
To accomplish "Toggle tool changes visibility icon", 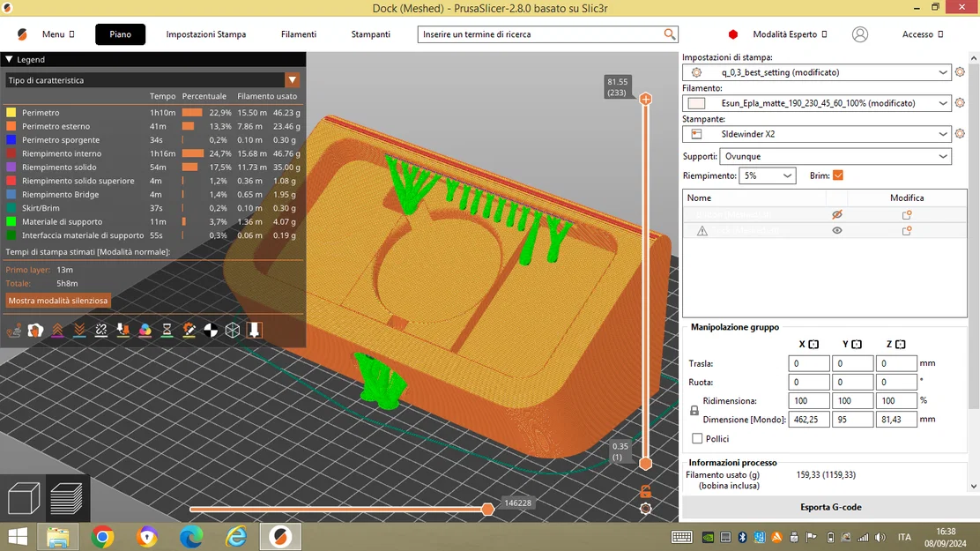I will pyautogui.click(x=123, y=331).
